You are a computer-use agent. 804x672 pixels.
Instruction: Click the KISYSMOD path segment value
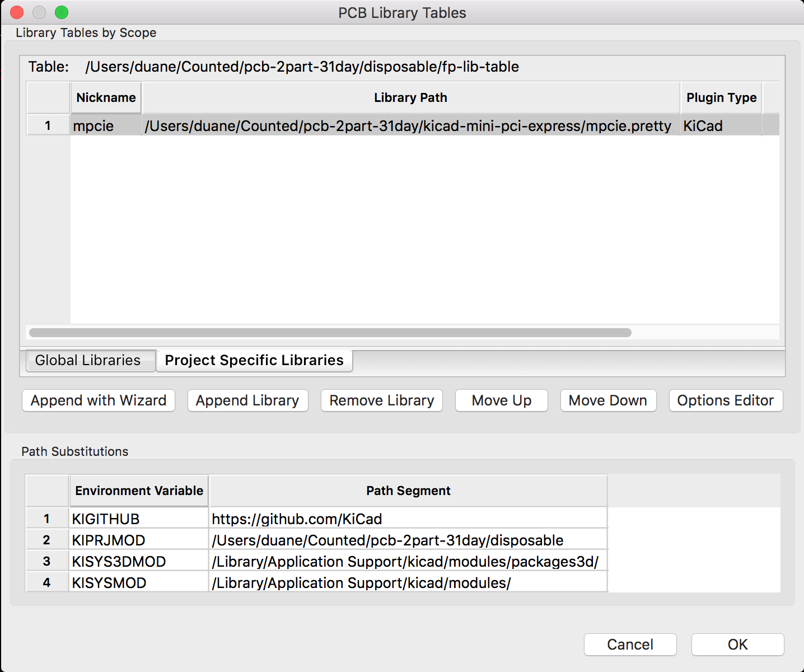(408, 583)
